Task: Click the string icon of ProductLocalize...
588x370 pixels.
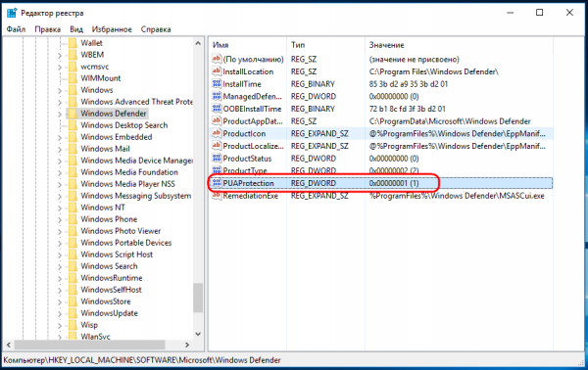Action: coord(217,145)
